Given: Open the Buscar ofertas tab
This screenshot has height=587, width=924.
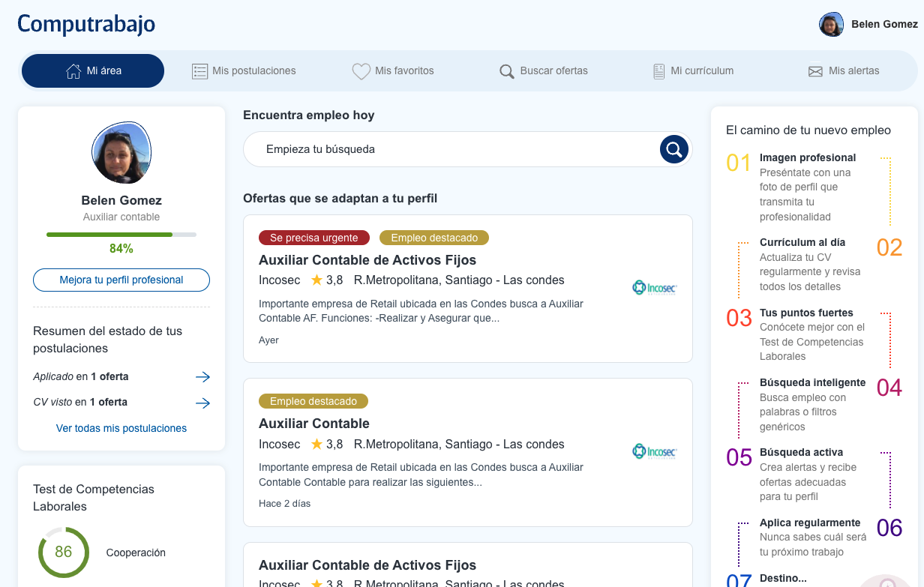Looking at the screenshot, I should (544, 71).
